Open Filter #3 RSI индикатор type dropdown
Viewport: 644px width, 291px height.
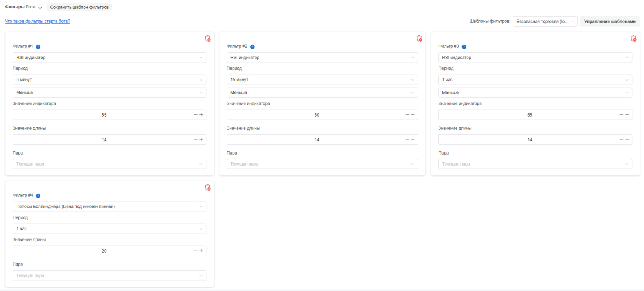(535, 57)
